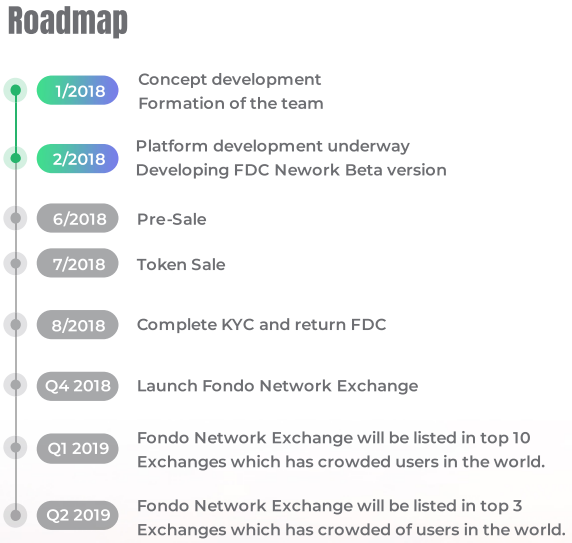Select the Token Sale milestone text
Viewport: 572px width, 543px height.
[181, 264]
